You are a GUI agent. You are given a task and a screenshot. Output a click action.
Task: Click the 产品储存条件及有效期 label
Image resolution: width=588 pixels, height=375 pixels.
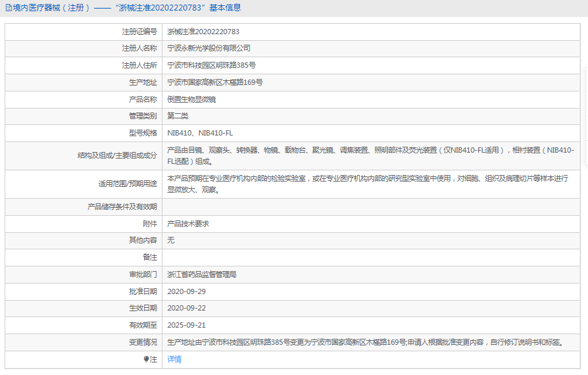coord(122,207)
